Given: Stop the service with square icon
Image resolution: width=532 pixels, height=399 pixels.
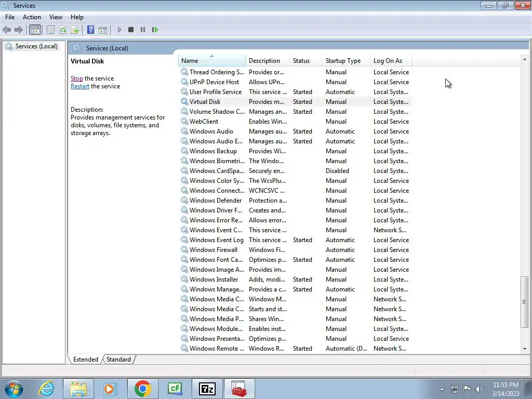Looking at the screenshot, I should (131, 30).
